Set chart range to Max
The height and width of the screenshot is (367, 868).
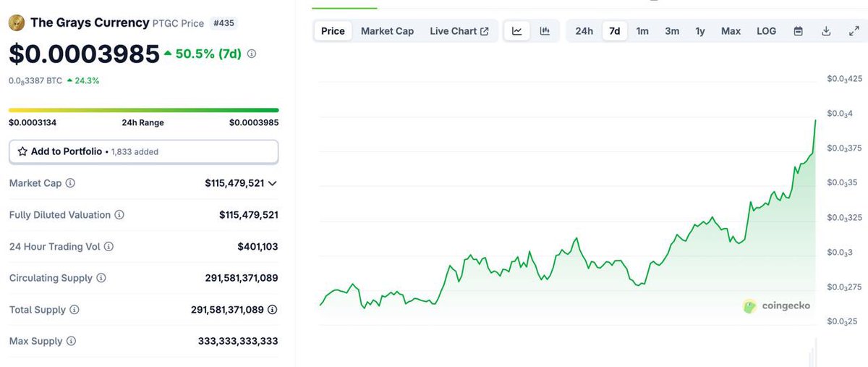pyautogui.click(x=731, y=31)
